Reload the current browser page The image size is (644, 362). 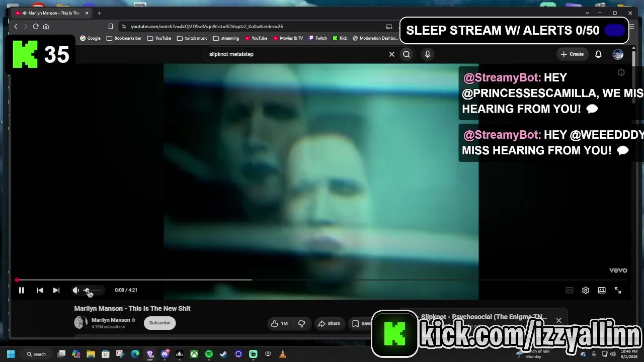36,27
